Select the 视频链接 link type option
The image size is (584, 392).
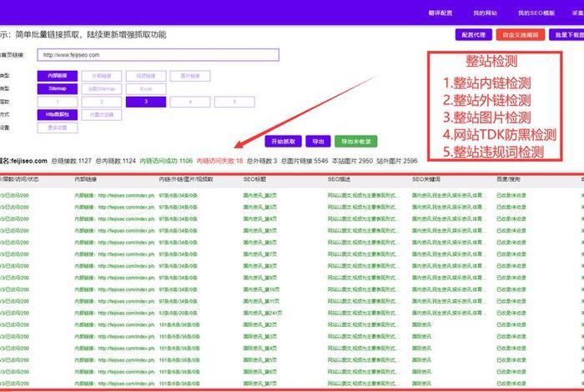point(146,76)
